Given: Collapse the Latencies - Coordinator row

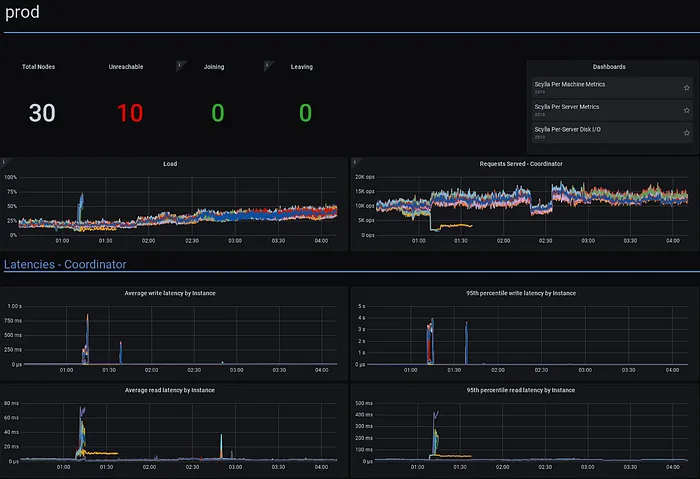Looking at the screenshot, I should tap(65, 264).
